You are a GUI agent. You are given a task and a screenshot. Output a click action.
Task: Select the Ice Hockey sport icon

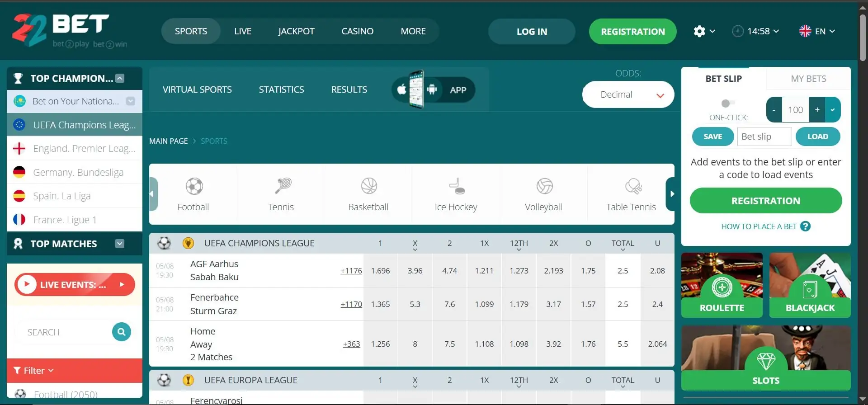click(457, 186)
